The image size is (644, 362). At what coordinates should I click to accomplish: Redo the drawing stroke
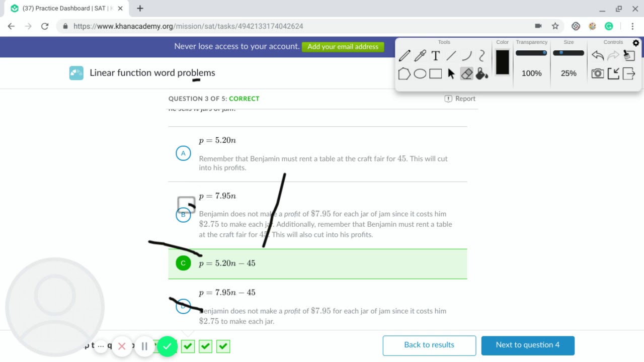coord(613,55)
